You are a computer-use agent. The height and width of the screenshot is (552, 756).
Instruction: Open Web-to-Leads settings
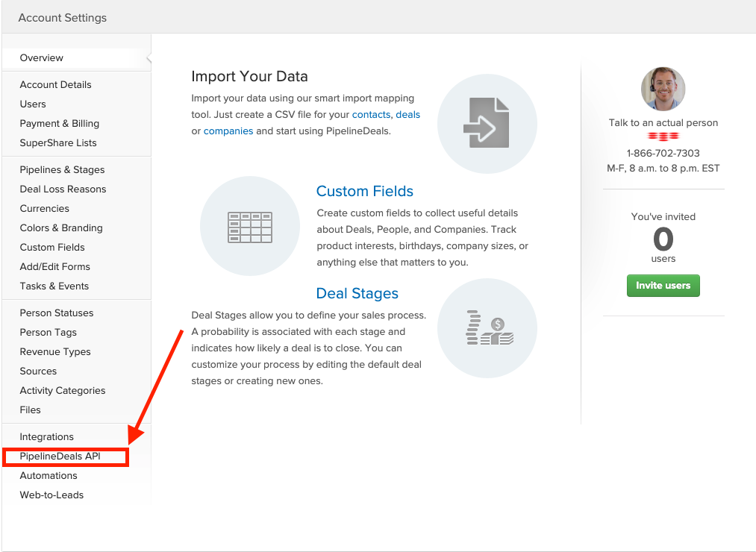point(51,495)
